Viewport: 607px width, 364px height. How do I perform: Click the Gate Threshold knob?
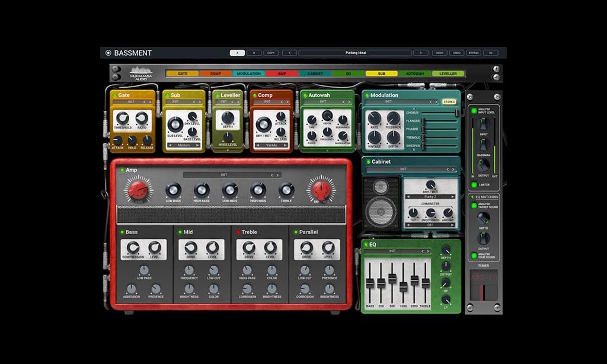coord(123,118)
